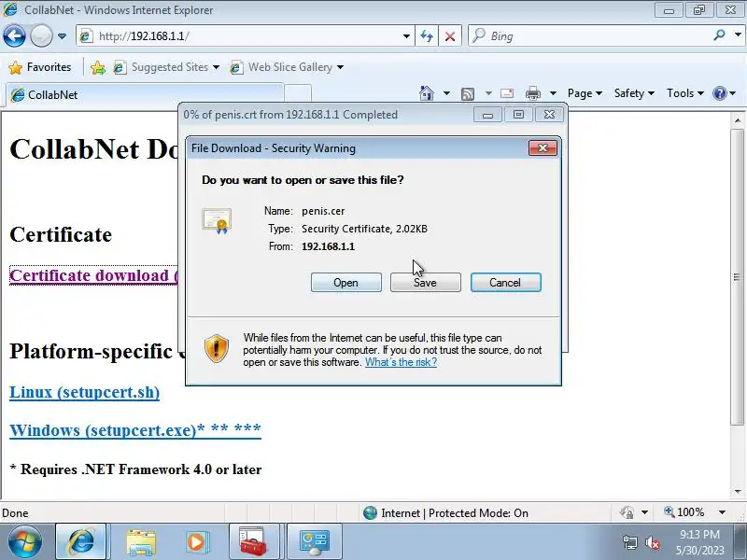This screenshot has height=560, width=747.
Task: Open Web Slice Gallery dropdown
Action: (287, 67)
